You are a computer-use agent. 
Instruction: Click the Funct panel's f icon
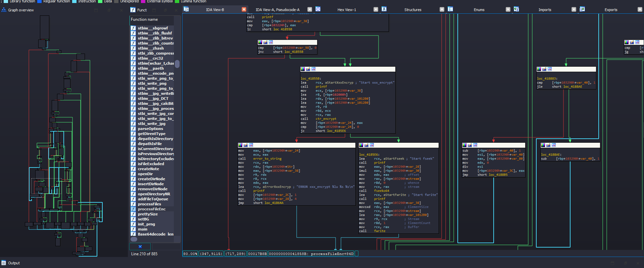pyautogui.click(x=133, y=10)
